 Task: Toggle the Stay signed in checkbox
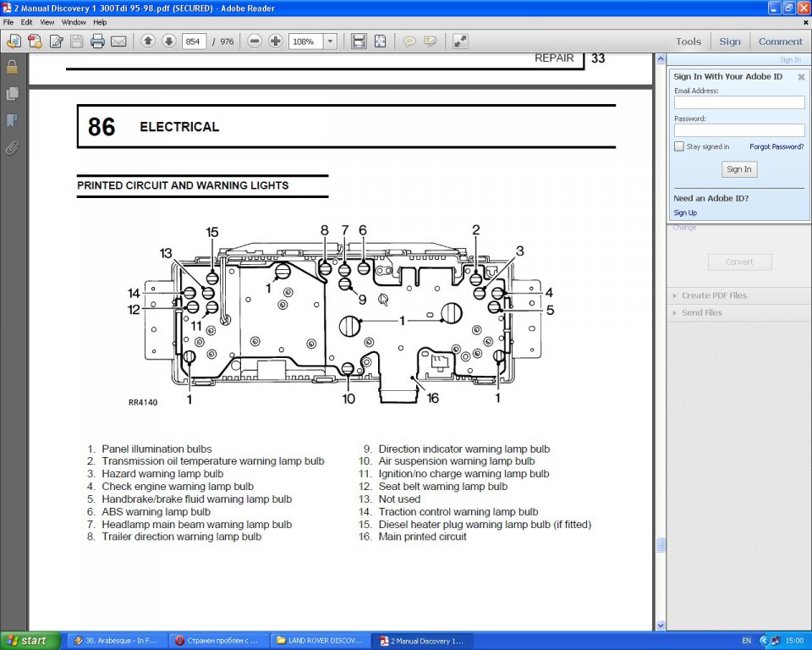[x=679, y=146]
